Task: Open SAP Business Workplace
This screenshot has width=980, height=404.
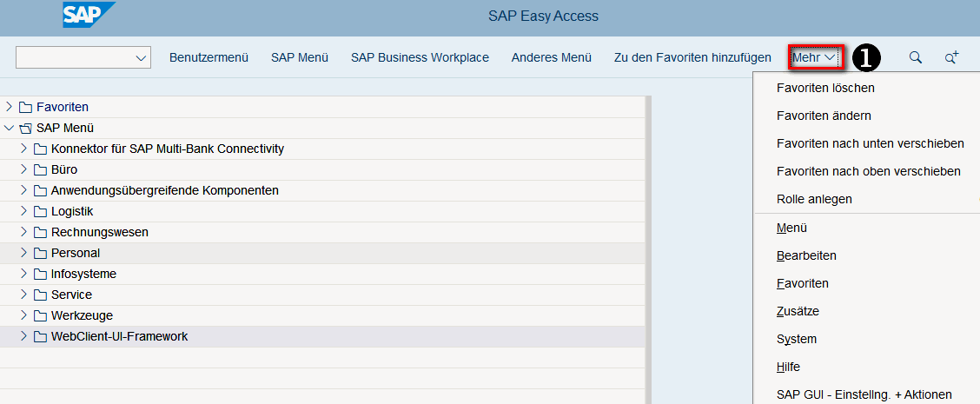Action: click(420, 57)
